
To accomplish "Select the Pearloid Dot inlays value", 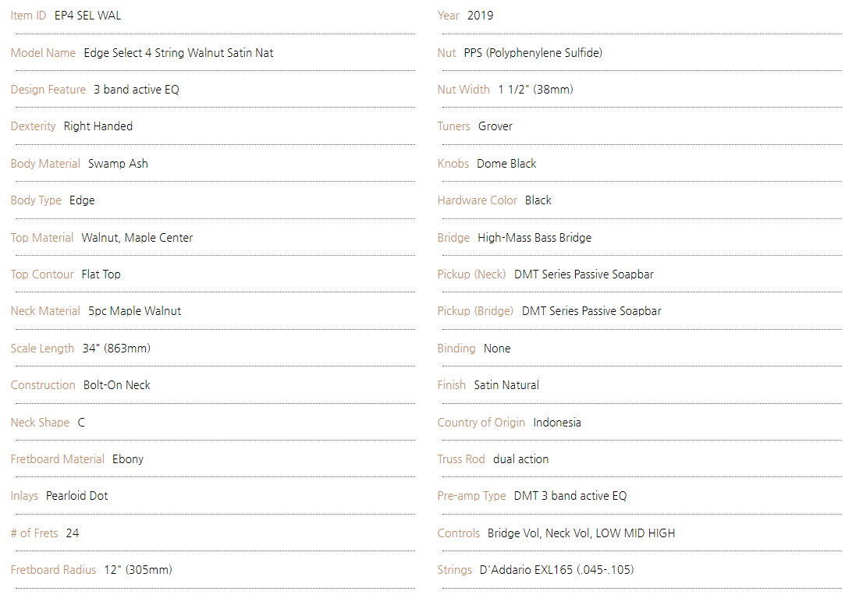I will [77, 496].
